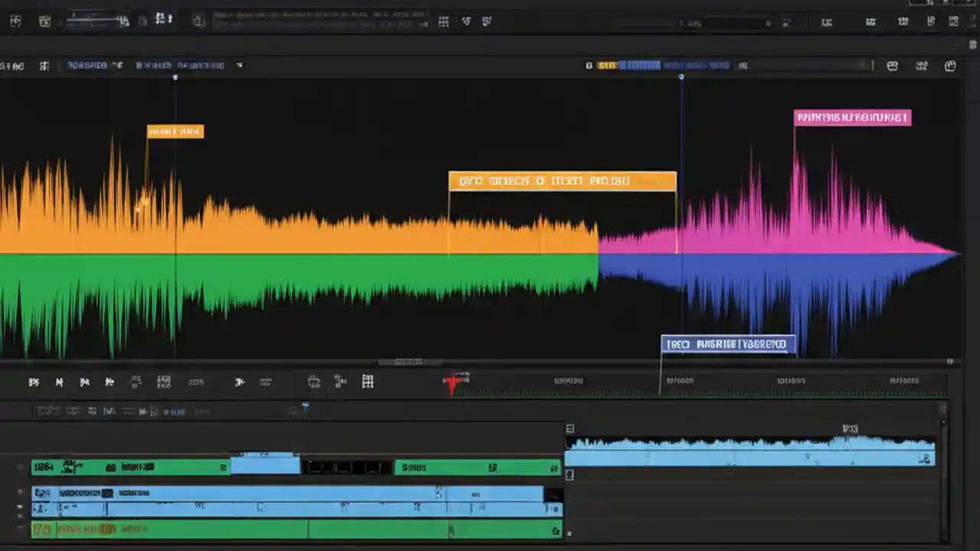Expand the options chevron in the top toolbar
The width and height of the screenshot is (980, 551).
point(423,23)
